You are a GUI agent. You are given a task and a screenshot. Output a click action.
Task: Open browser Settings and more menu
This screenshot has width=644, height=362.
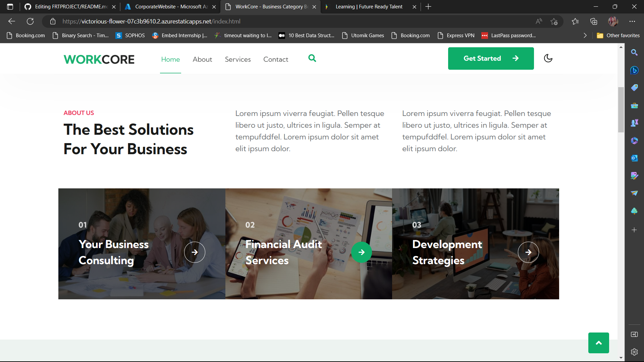pos(633,21)
